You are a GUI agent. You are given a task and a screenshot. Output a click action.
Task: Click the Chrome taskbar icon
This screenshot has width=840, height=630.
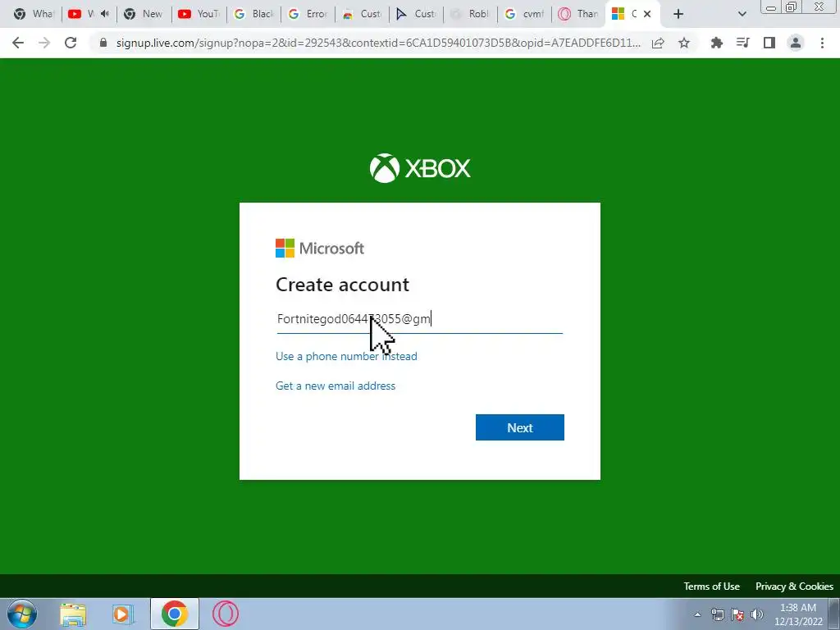[174, 614]
